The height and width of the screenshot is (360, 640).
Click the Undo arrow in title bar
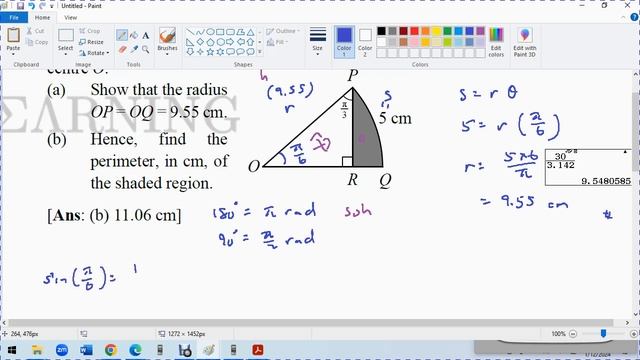tap(31, 6)
